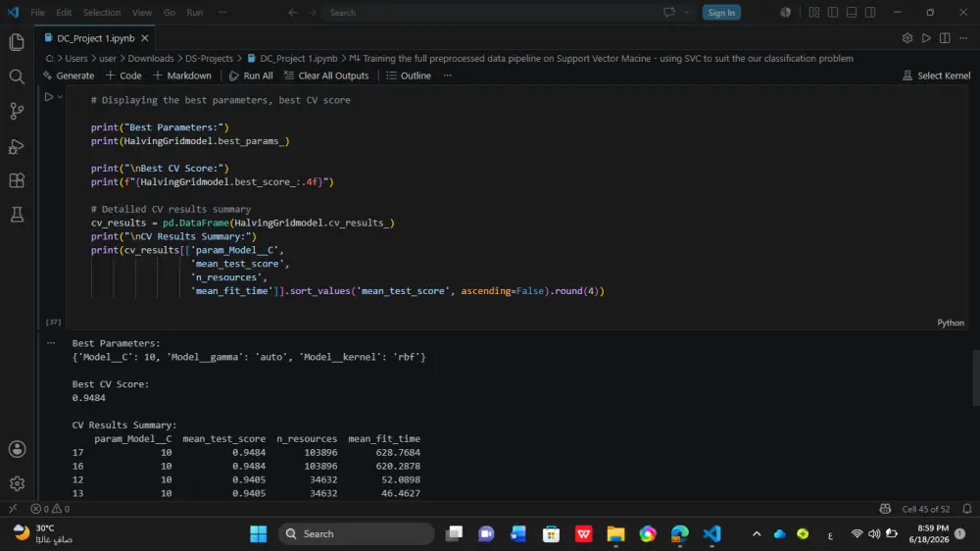This screenshot has height=551, width=980.
Task: Show more menu items ellipsis
Action: pos(222,13)
